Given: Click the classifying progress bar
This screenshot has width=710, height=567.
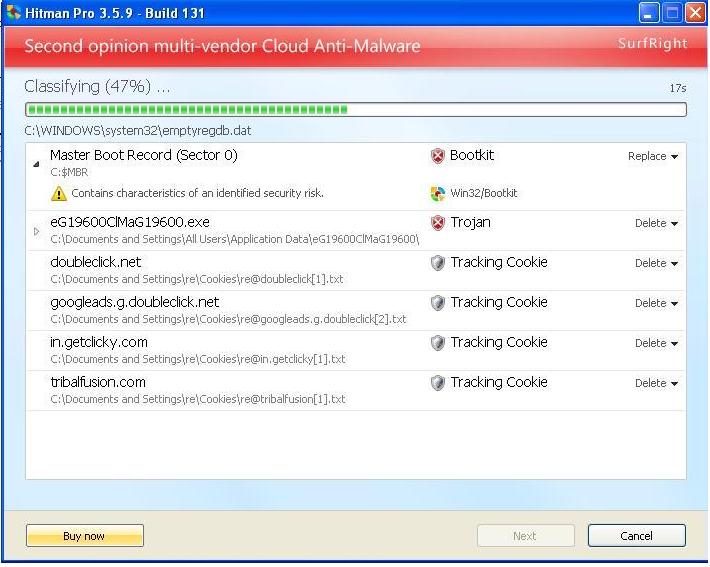Looking at the screenshot, I should (355, 110).
